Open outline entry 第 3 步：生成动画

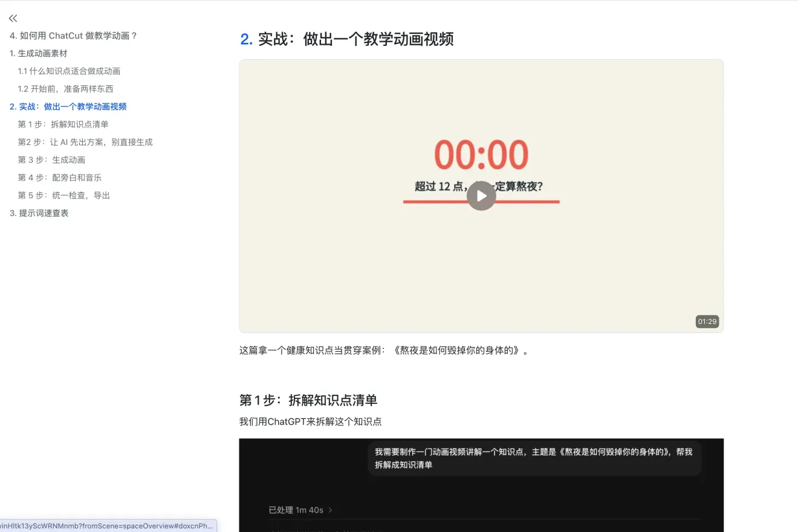(x=51, y=160)
